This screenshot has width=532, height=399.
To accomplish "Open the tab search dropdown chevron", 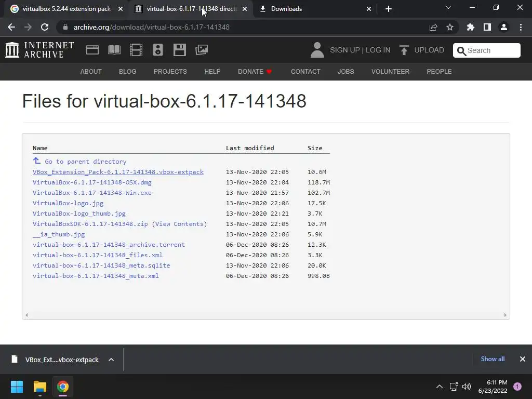I will pyautogui.click(x=448, y=7).
